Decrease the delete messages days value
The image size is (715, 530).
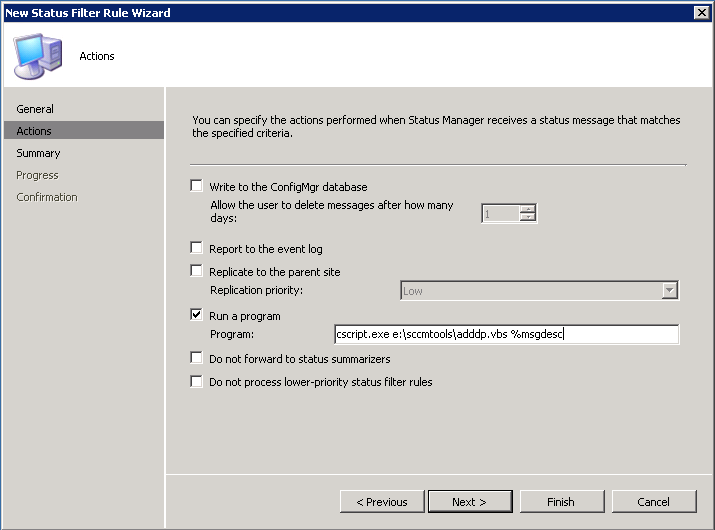click(528, 217)
